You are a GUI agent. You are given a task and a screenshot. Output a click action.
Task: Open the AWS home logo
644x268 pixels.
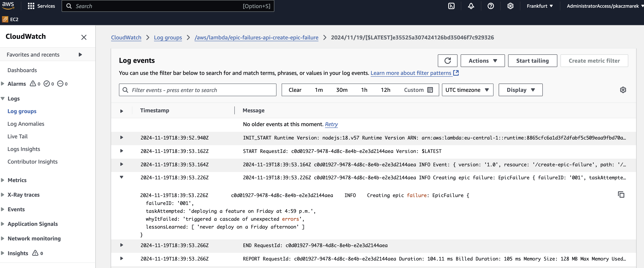coord(8,6)
